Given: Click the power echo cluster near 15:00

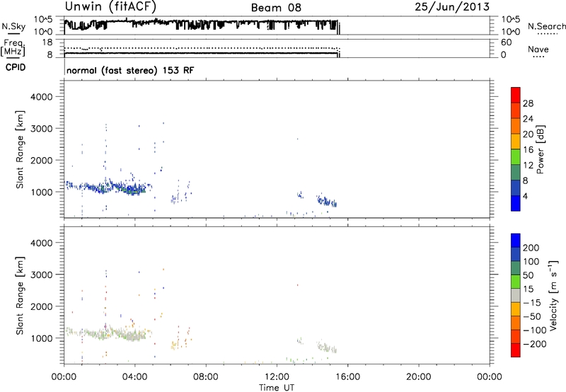Looking at the screenshot, I should [x=327, y=201].
